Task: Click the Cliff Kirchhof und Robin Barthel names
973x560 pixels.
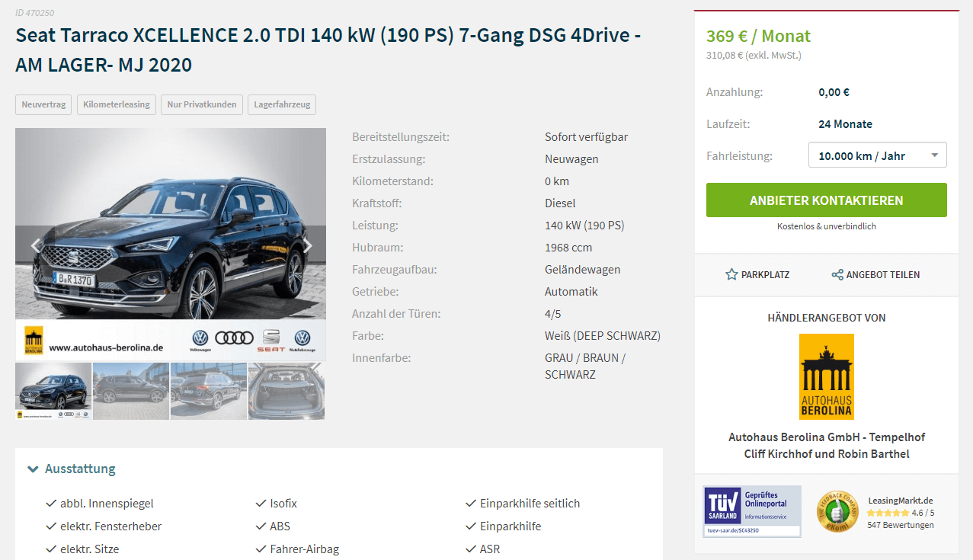Action: (827, 454)
